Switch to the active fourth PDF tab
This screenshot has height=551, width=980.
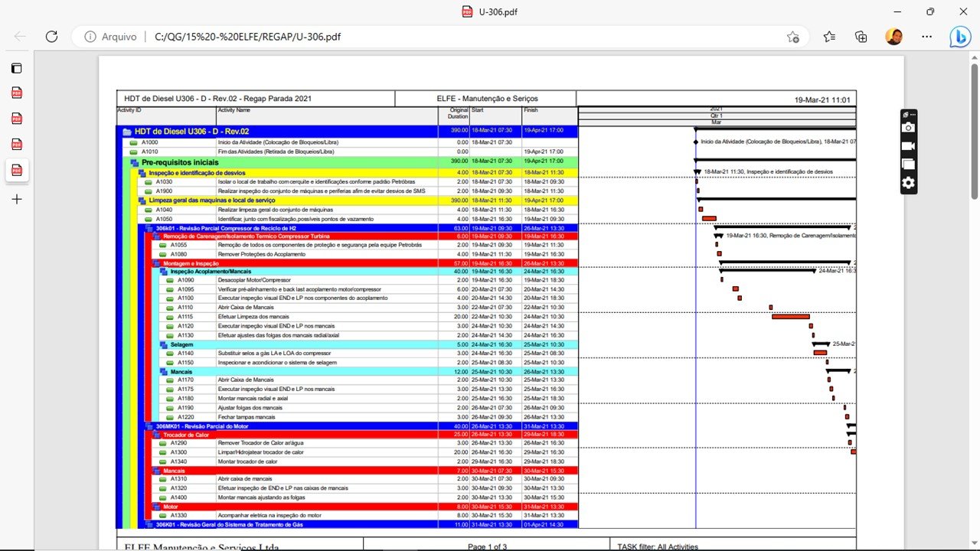17,170
